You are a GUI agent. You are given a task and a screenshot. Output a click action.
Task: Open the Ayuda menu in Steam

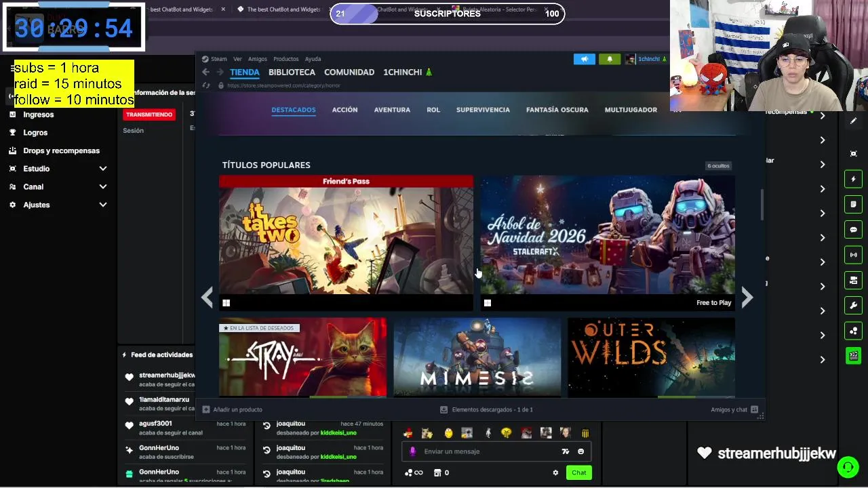pyautogui.click(x=313, y=59)
